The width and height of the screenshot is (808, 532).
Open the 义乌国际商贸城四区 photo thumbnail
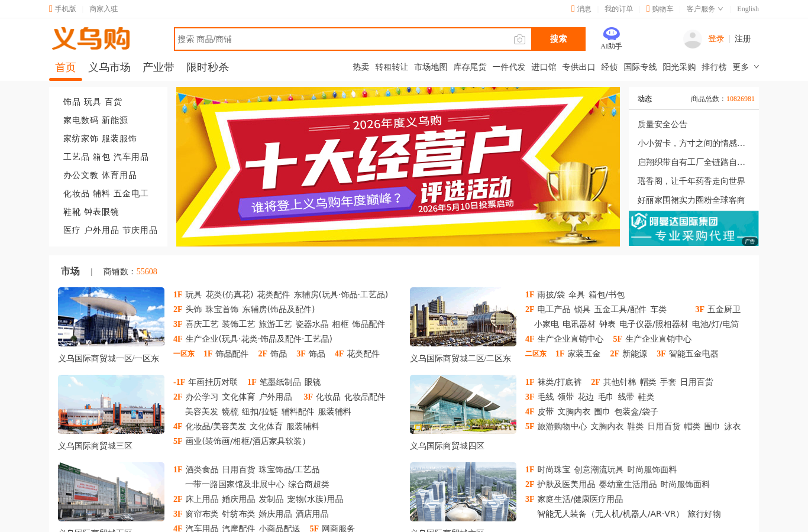point(463,404)
